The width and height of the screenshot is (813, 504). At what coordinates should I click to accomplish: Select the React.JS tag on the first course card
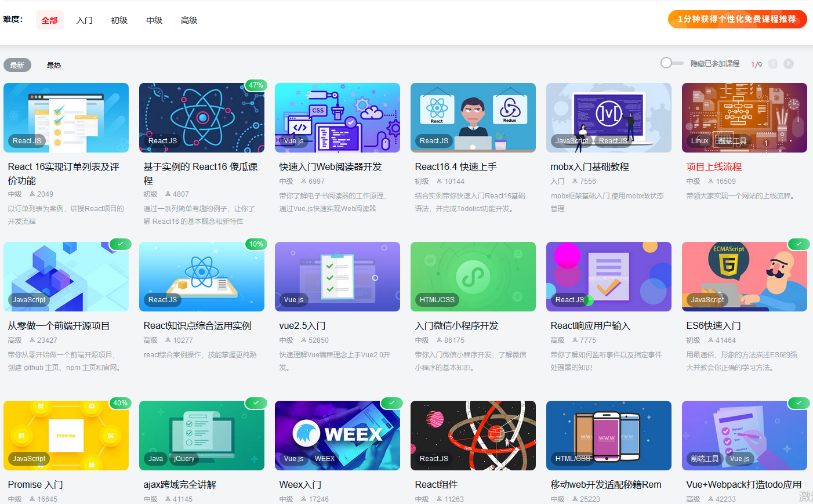coord(27,140)
